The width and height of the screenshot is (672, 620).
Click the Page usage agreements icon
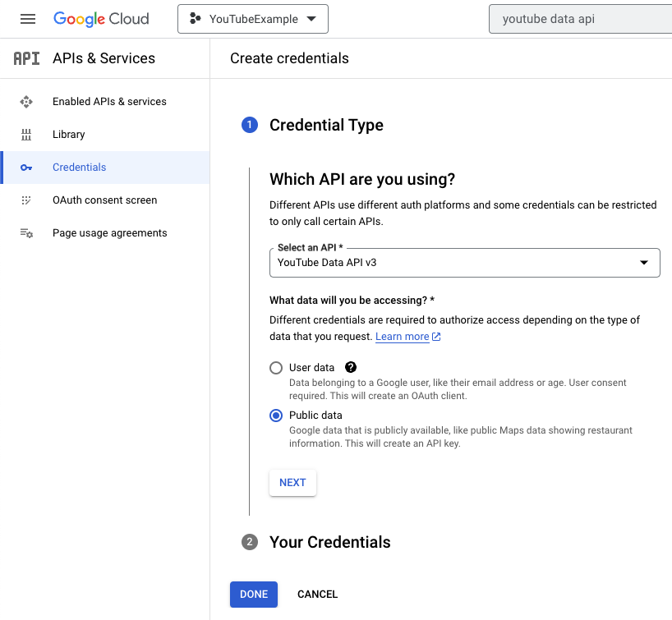(x=26, y=233)
